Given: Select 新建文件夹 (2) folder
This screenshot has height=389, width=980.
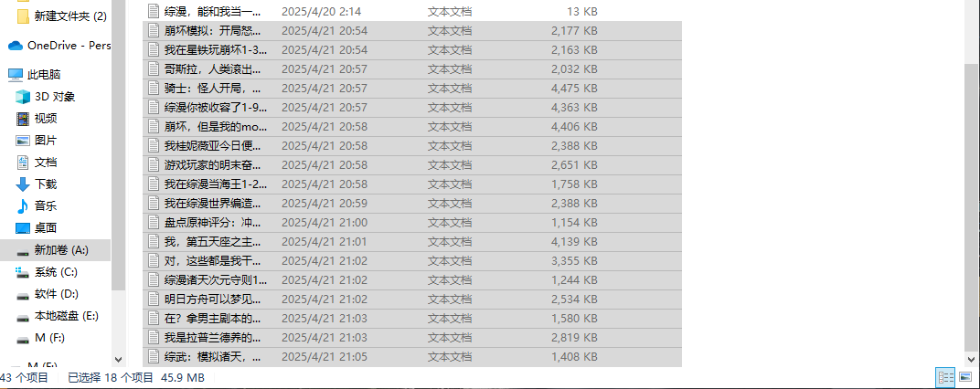Looking at the screenshot, I should (x=62, y=16).
